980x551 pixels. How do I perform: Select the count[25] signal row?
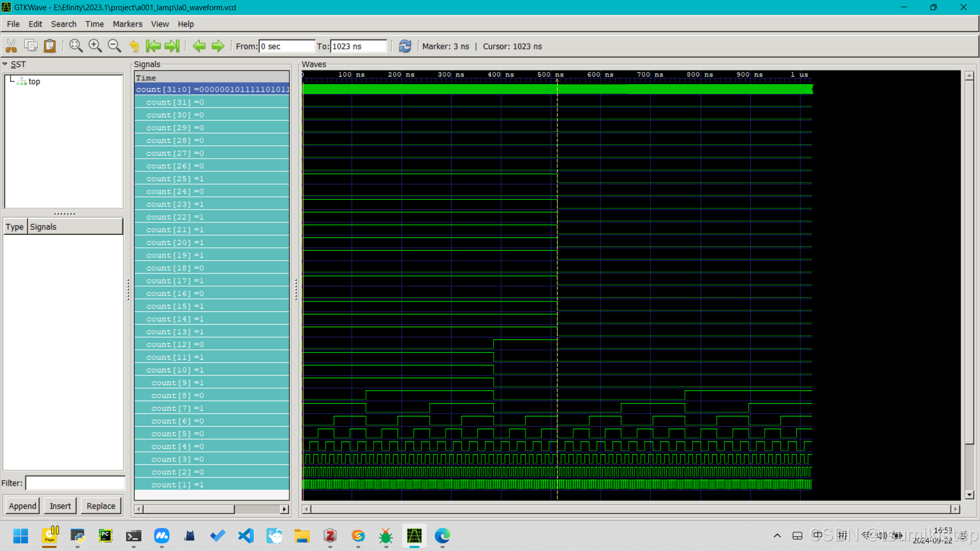212,179
